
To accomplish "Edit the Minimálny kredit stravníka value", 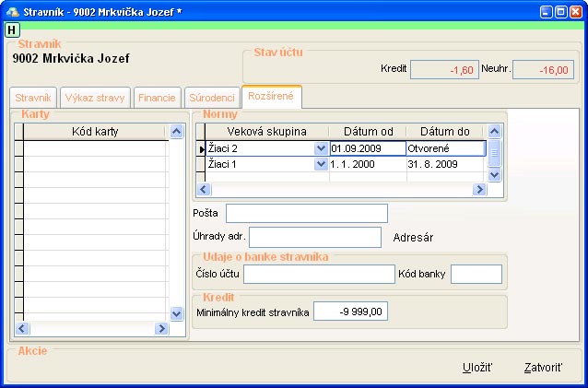I will coord(350,312).
